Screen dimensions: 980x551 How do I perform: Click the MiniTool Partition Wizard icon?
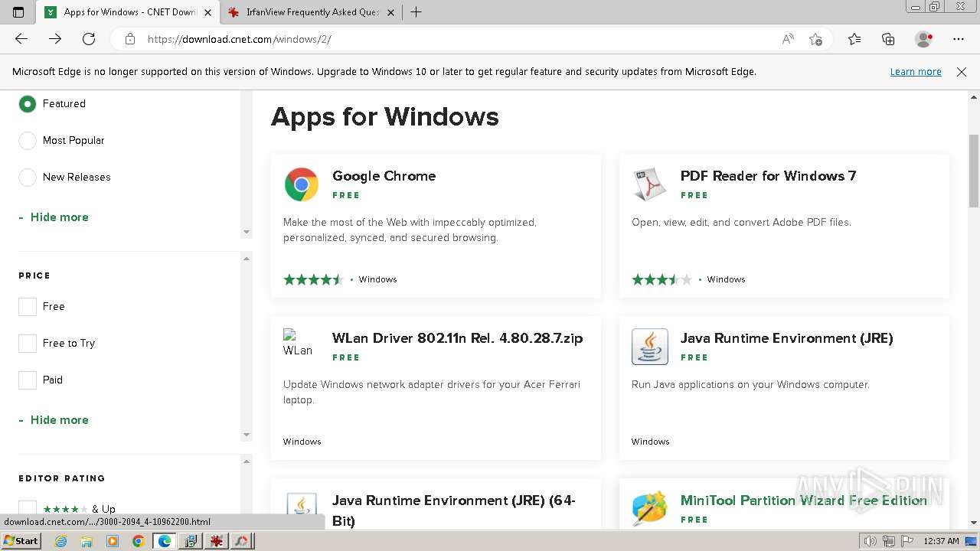pos(650,509)
